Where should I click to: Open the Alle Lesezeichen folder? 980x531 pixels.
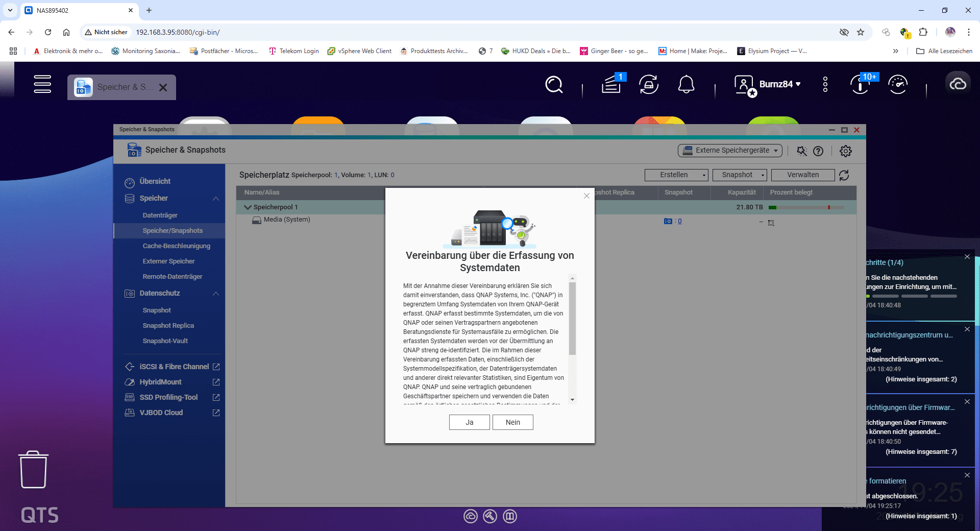pos(944,51)
